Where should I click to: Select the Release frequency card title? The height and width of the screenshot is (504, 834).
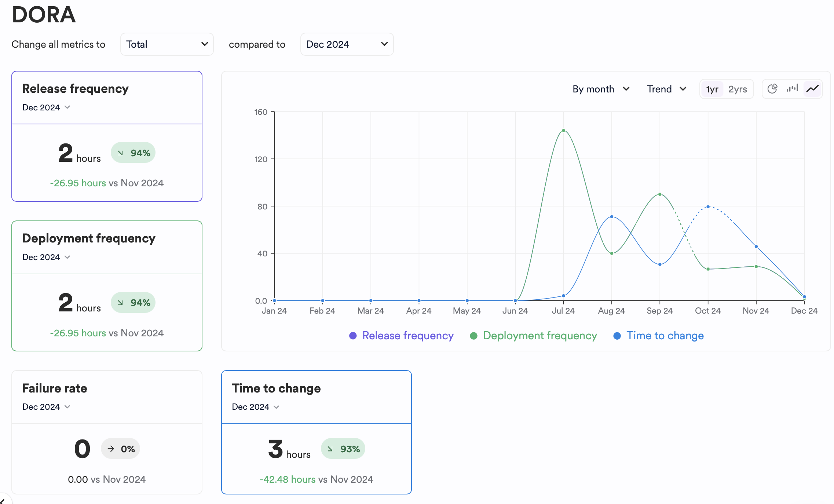coord(76,89)
